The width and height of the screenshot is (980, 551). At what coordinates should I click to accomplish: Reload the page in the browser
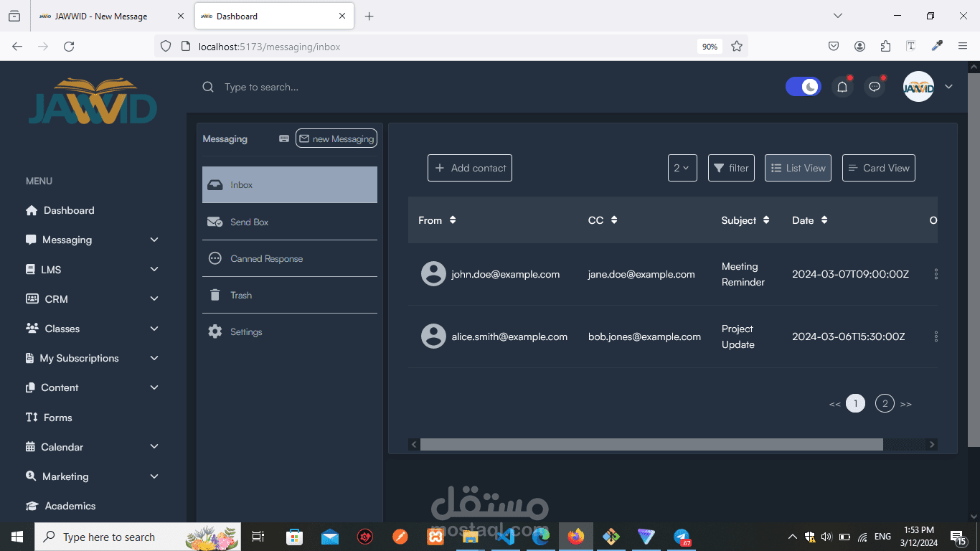click(69, 47)
